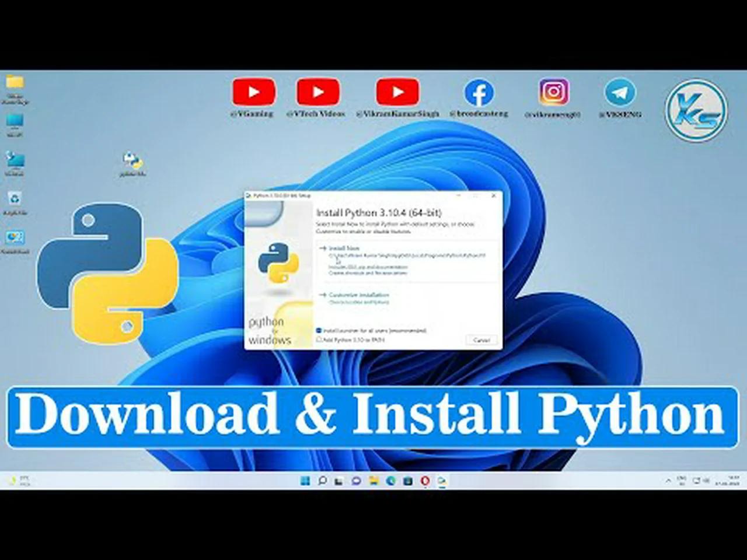This screenshot has height=560, width=747.
Task: Open the weather widget on the taskbar
Action: click(18, 481)
